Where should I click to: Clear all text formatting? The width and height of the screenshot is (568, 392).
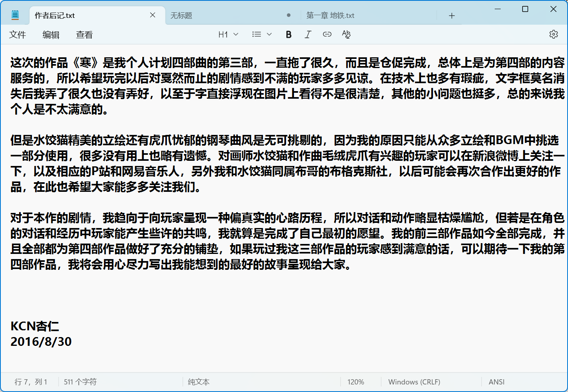pyautogui.click(x=346, y=34)
